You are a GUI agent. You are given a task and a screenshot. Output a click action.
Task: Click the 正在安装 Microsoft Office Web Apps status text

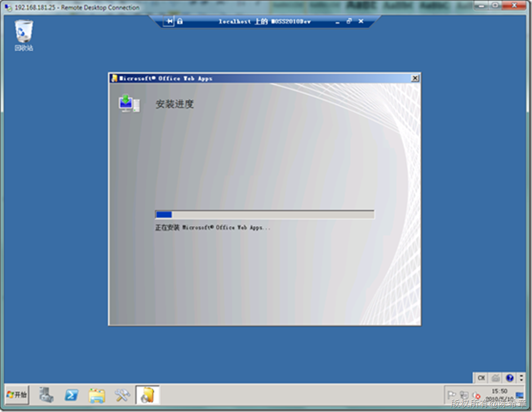click(x=213, y=227)
